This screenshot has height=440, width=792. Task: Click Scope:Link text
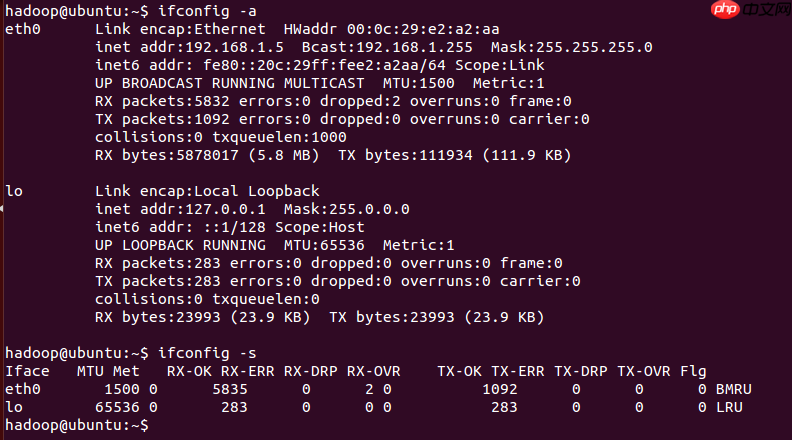(500, 66)
